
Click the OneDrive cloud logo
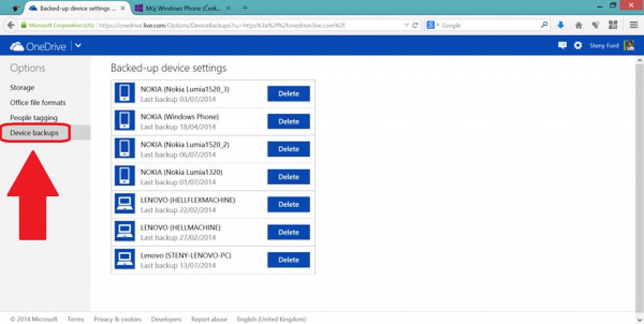[17, 47]
